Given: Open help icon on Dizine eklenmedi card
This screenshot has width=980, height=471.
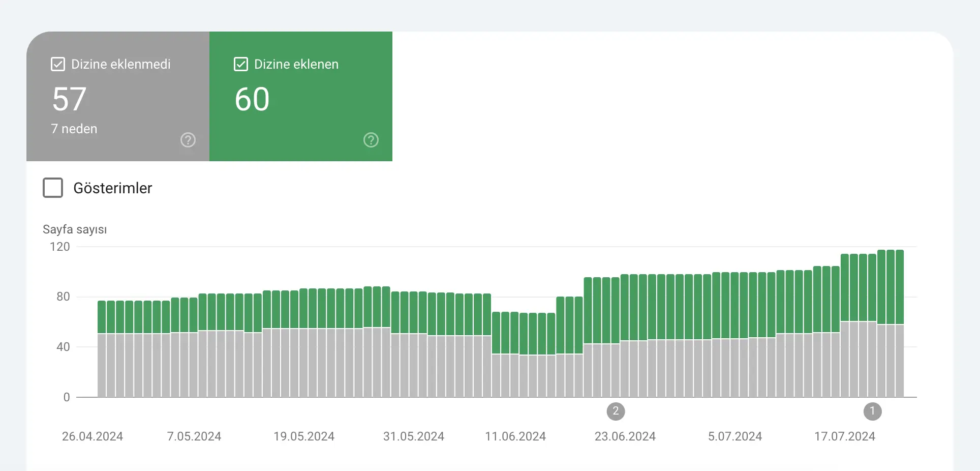Looking at the screenshot, I should [188, 140].
